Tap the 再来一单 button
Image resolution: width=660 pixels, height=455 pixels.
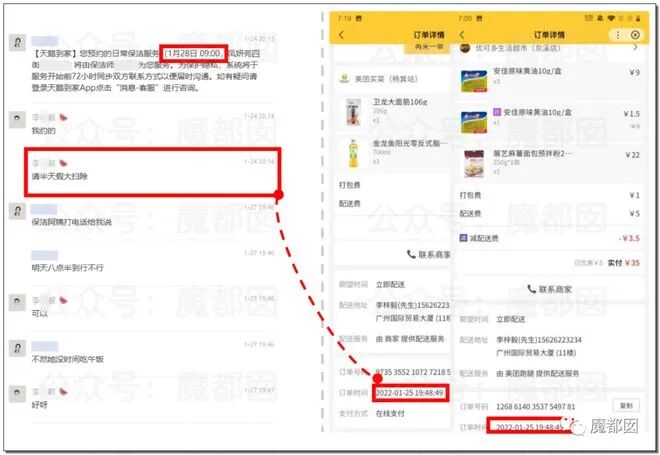428,47
